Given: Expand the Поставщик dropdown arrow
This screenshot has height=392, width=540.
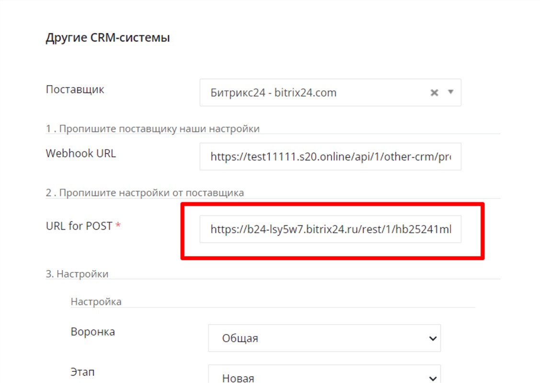Looking at the screenshot, I should tap(450, 92).
